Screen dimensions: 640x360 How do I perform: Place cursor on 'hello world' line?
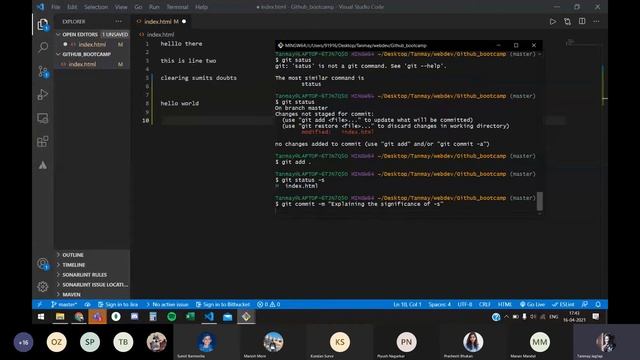(x=180, y=103)
